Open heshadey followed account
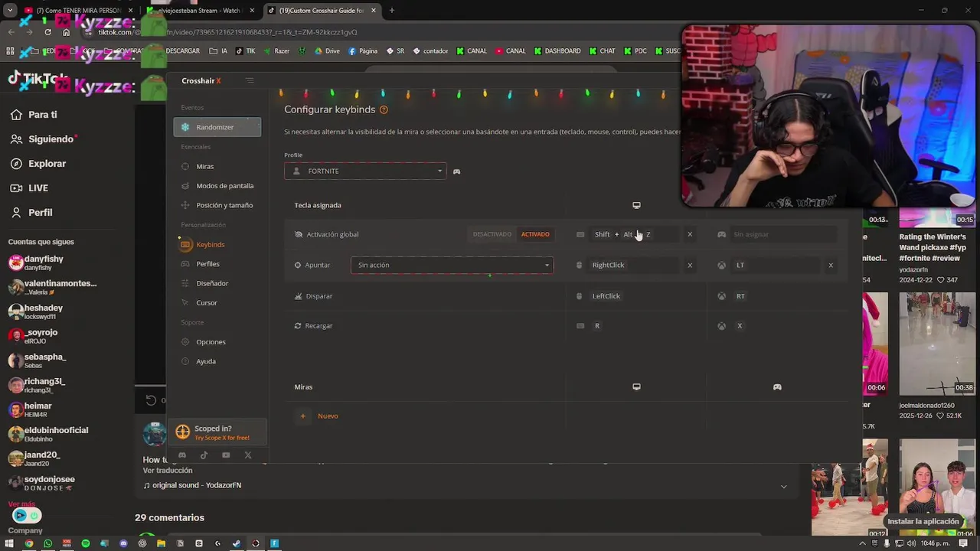980x551 pixels. 37,311
